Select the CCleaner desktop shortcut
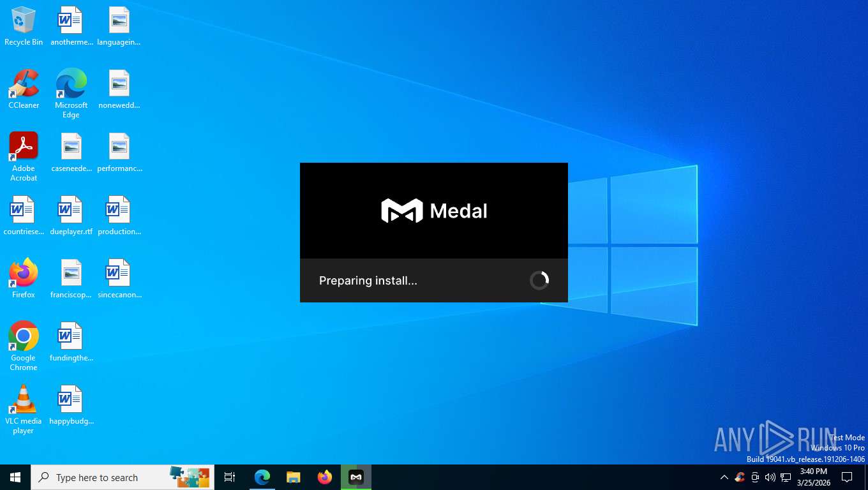The height and width of the screenshot is (490, 868). pos(24,89)
